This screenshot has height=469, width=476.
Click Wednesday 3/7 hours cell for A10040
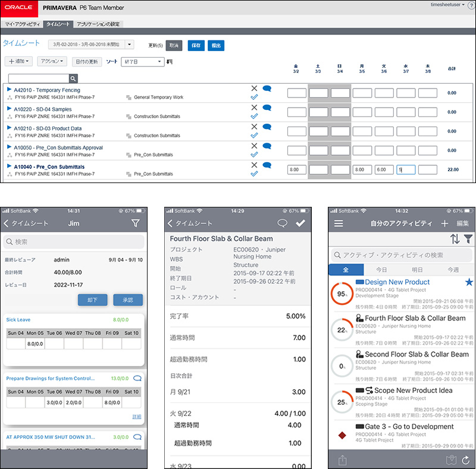[x=406, y=169]
